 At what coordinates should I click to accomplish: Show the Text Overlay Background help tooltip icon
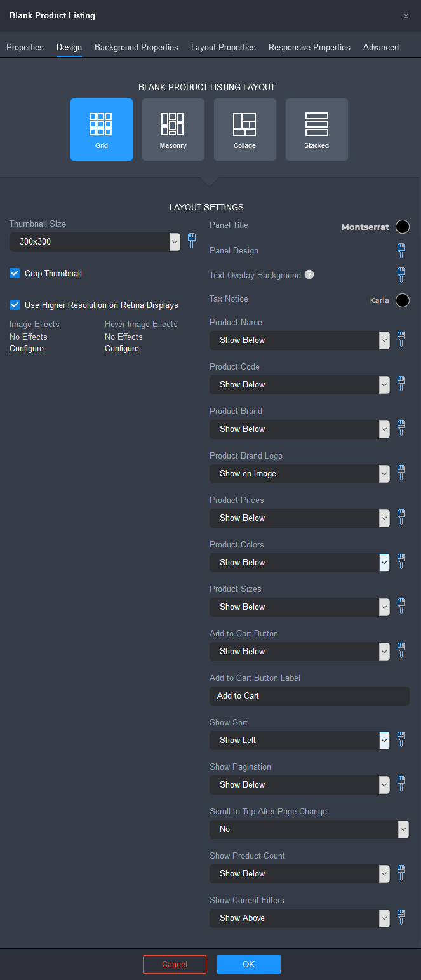pos(309,275)
